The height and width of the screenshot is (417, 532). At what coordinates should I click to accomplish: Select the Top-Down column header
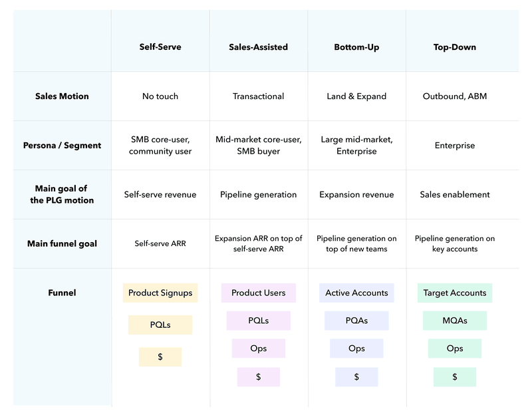click(x=455, y=47)
